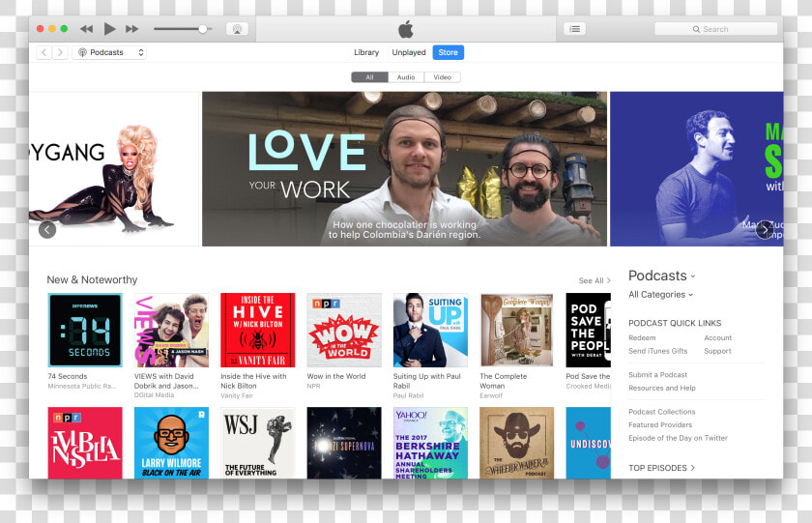Image resolution: width=812 pixels, height=523 pixels.
Task: Select the Audio filter segment
Action: tap(406, 77)
